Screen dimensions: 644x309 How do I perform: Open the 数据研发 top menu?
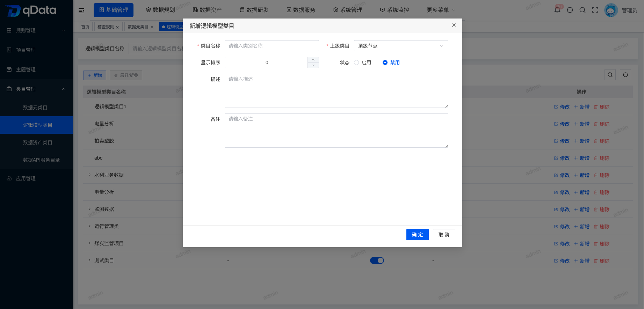pyautogui.click(x=254, y=10)
